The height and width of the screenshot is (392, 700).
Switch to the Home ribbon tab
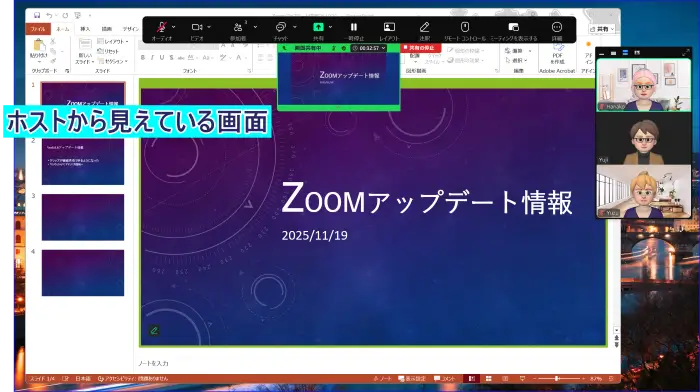point(62,29)
